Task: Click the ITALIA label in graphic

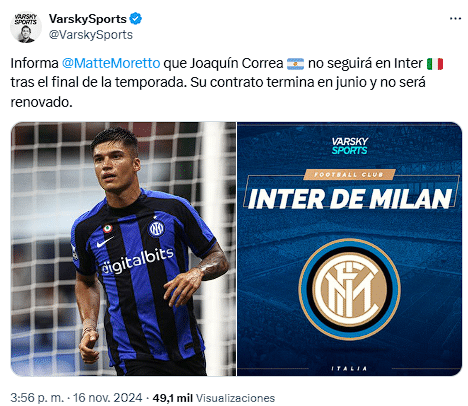Action: point(349,368)
